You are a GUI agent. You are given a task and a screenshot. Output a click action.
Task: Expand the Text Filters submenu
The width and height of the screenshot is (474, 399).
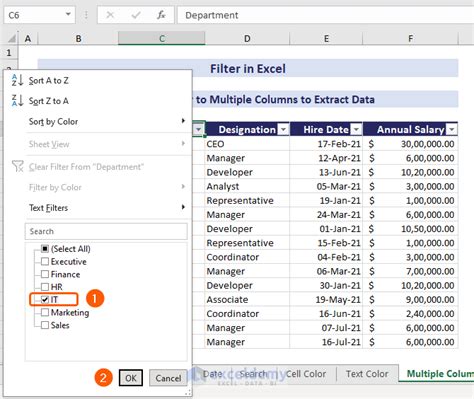(183, 207)
